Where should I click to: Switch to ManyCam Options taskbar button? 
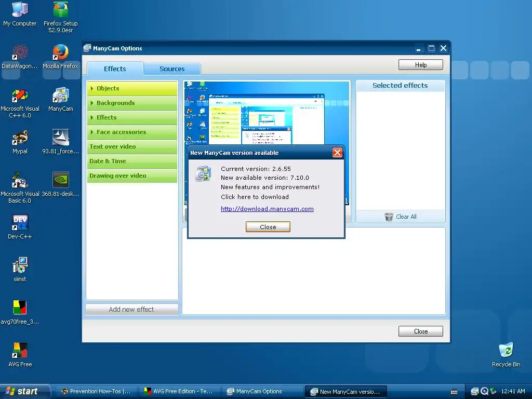point(262,392)
